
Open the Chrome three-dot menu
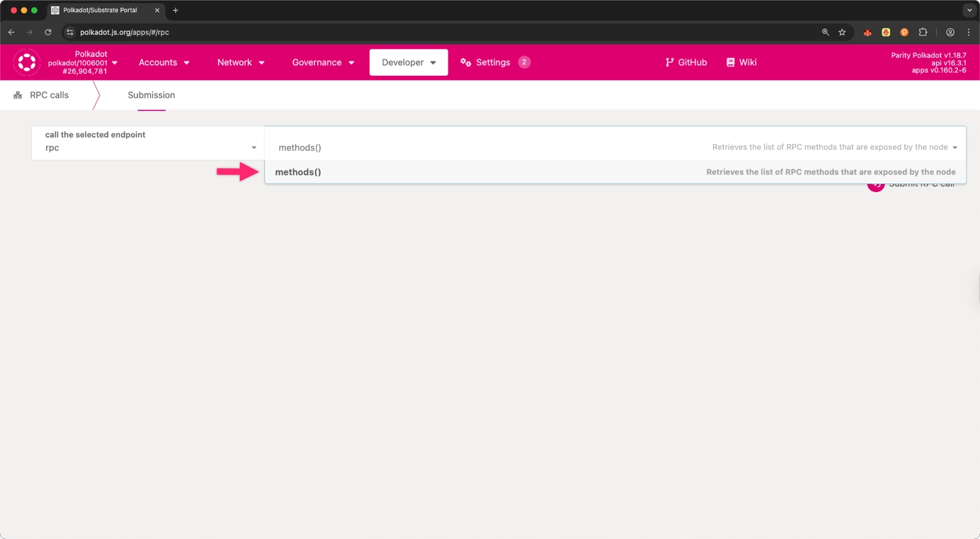[x=968, y=32]
